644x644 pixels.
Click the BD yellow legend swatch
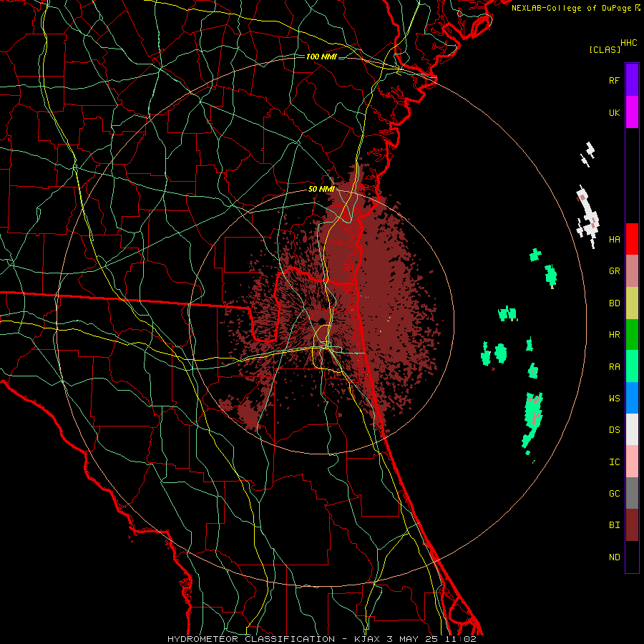point(632,303)
